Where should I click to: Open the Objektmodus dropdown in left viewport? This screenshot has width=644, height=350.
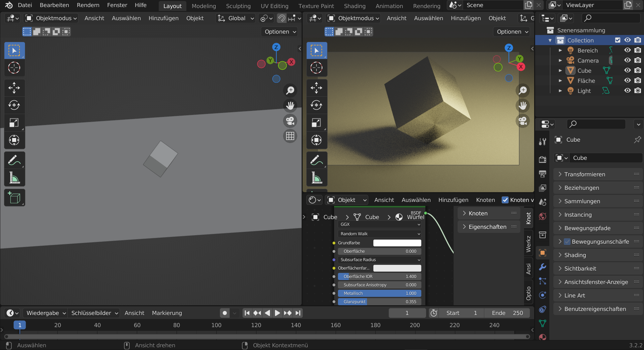click(52, 18)
